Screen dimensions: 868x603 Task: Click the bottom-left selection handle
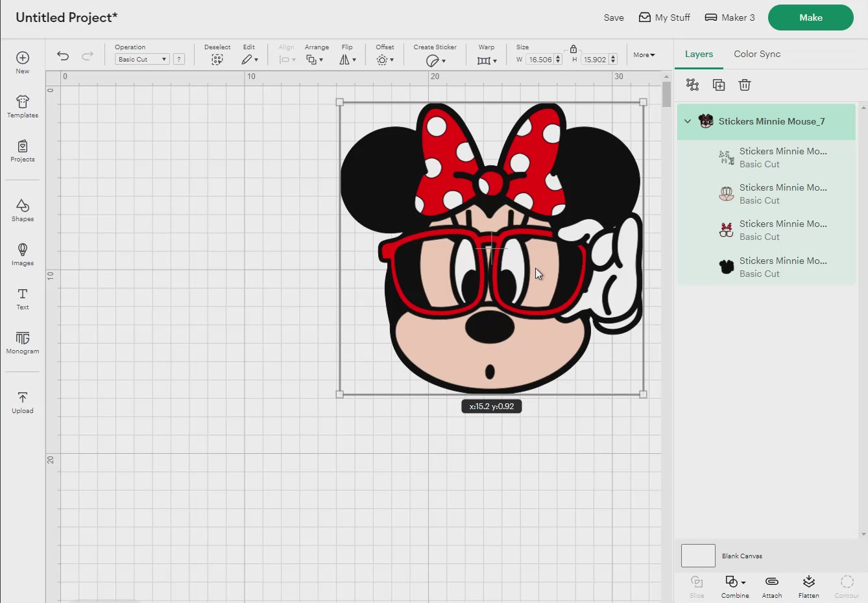(339, 394)
